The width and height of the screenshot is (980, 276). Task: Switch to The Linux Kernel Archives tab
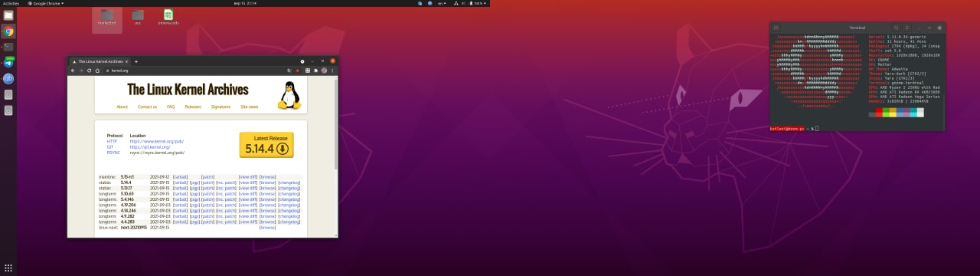pyautogui.click(x=100, y=61)
